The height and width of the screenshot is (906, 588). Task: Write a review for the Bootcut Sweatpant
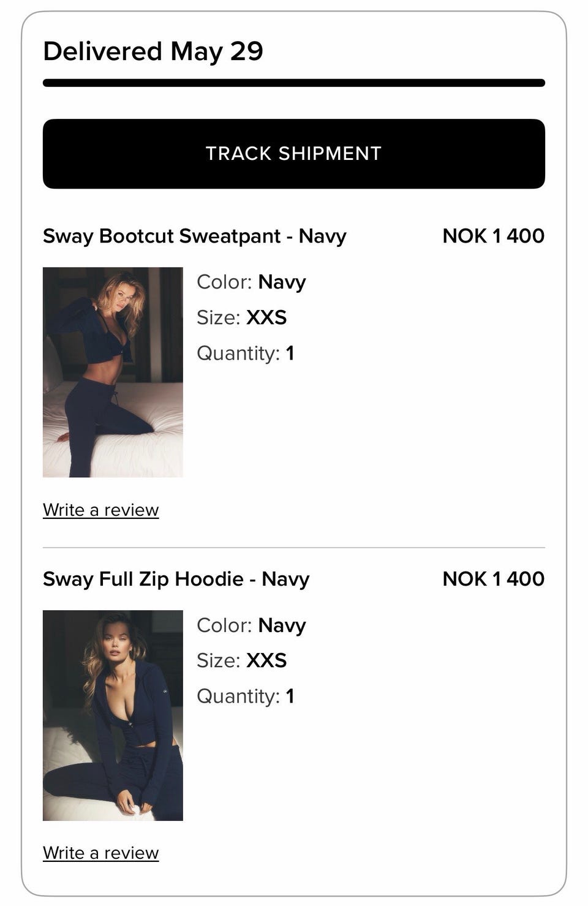coord(101,510)
